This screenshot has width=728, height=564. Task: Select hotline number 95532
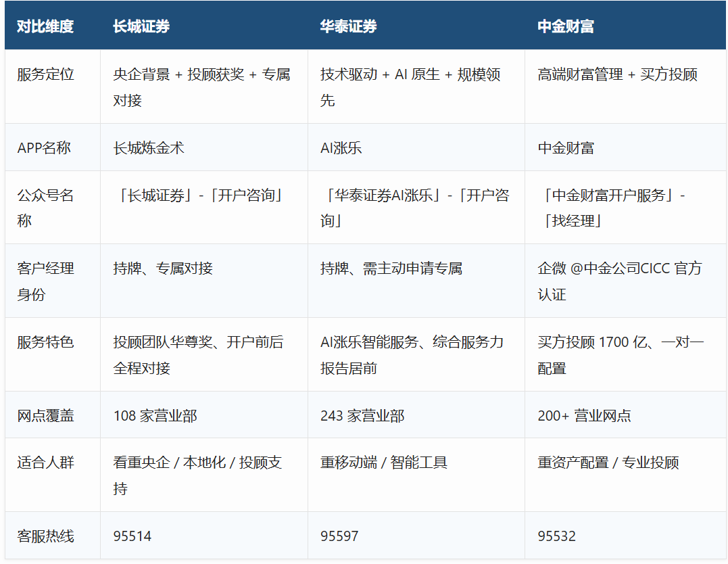coord(557,536)
